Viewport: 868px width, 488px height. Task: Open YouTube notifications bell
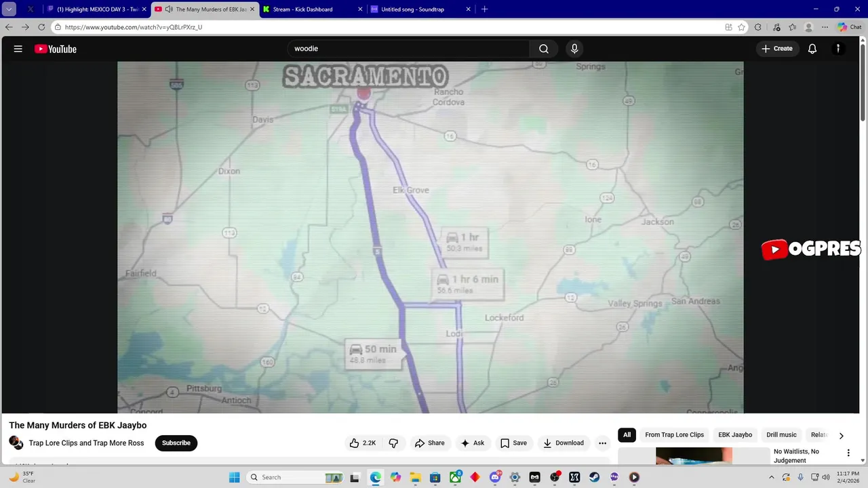[812, 49]
